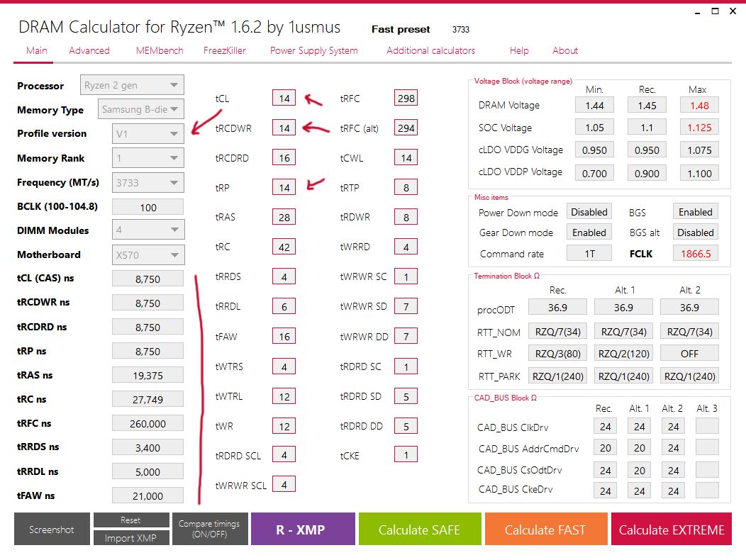
Task: Open the DIMM Modules dropdown
Action: (148, 230)
